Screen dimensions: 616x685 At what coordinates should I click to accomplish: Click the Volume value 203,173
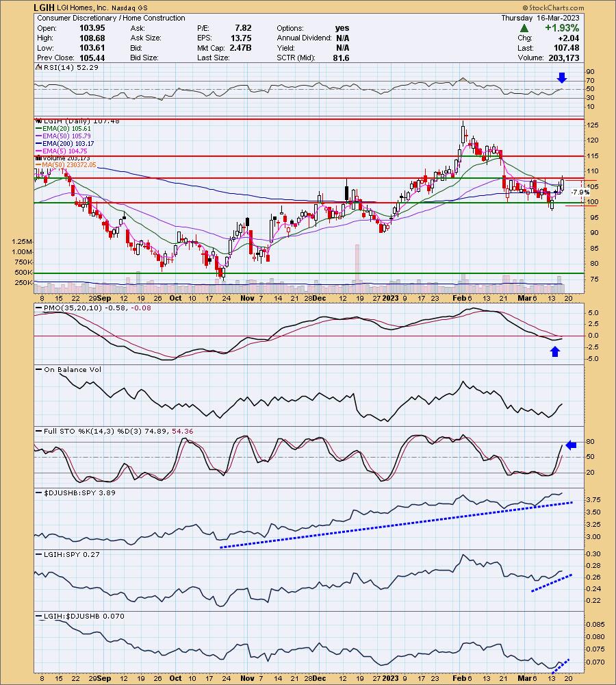pos(564,58)
